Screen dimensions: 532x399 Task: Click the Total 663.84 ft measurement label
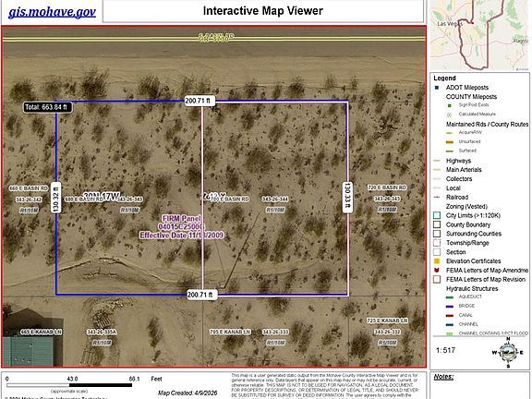tap(47, 107)
